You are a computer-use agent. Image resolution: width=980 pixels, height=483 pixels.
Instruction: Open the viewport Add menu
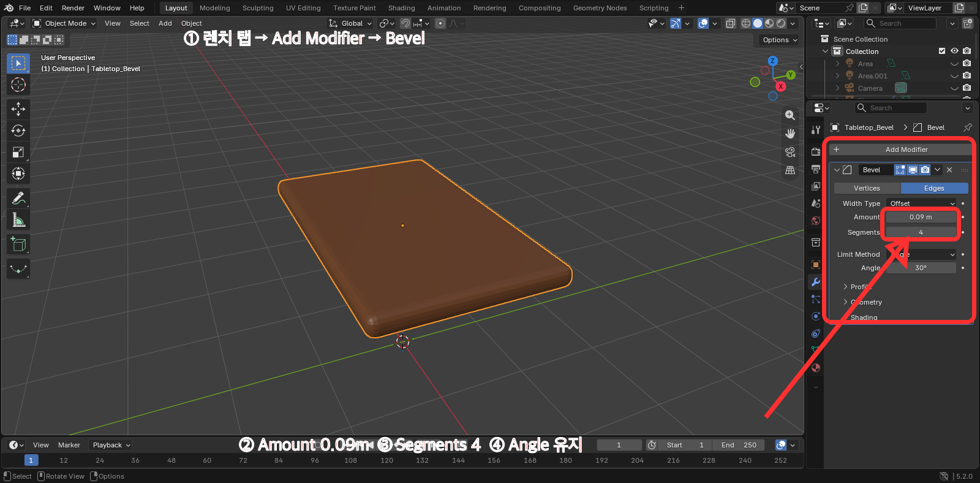pos(165,23)
